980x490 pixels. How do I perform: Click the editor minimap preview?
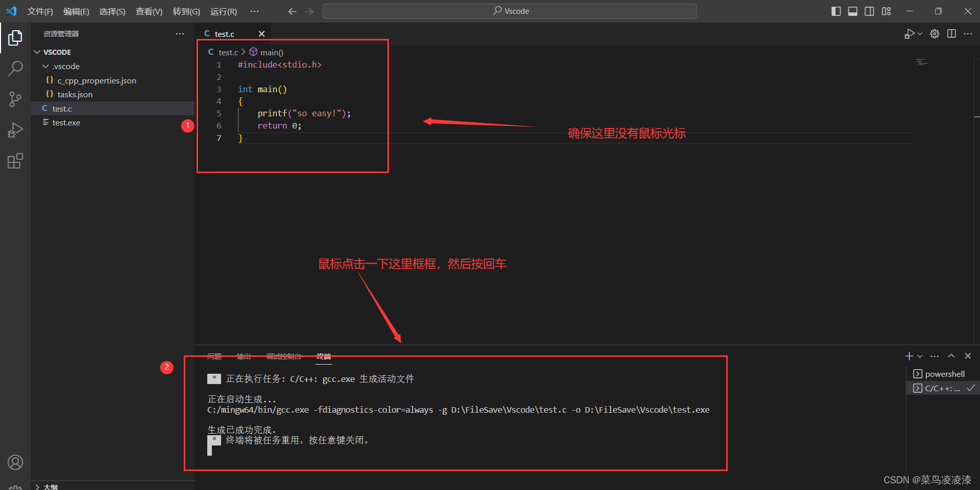[x=922, y=62]
